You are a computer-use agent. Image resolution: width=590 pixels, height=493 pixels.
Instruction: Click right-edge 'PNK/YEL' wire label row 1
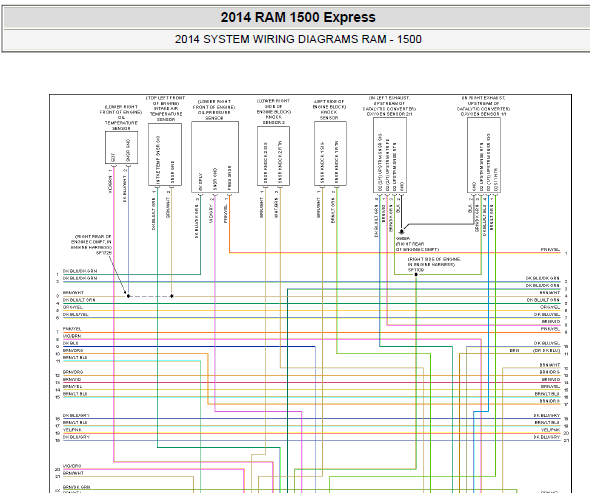tap(550, 250)
